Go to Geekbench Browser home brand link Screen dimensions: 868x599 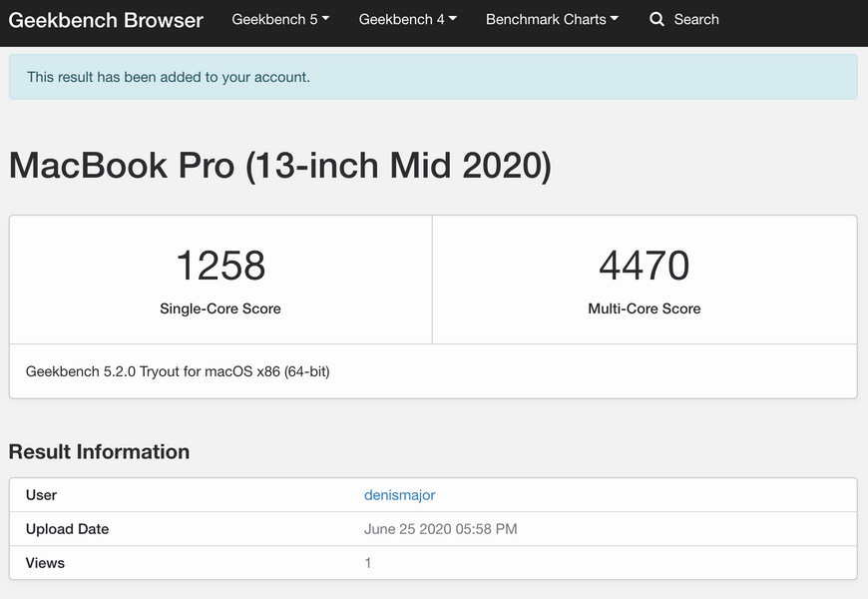[106, 20]
